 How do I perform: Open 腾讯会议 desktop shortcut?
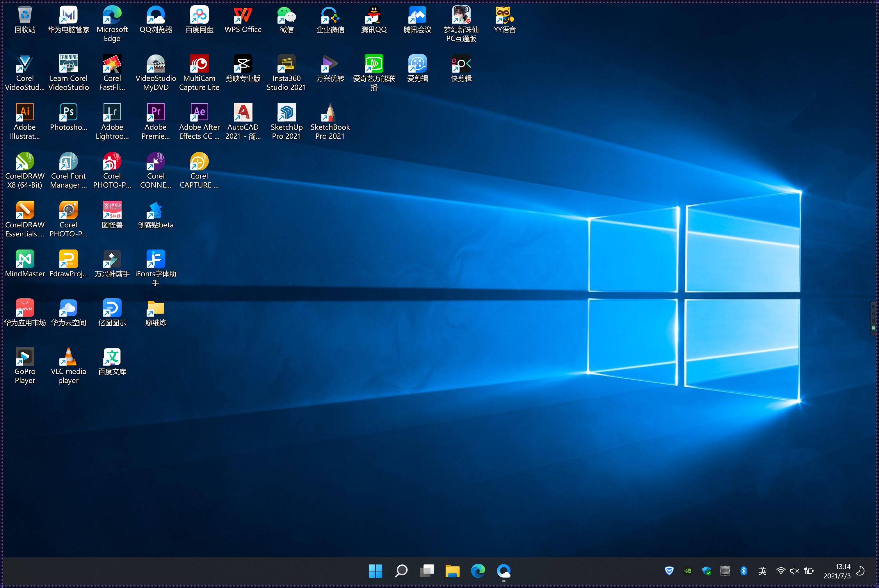pos(417,16)
